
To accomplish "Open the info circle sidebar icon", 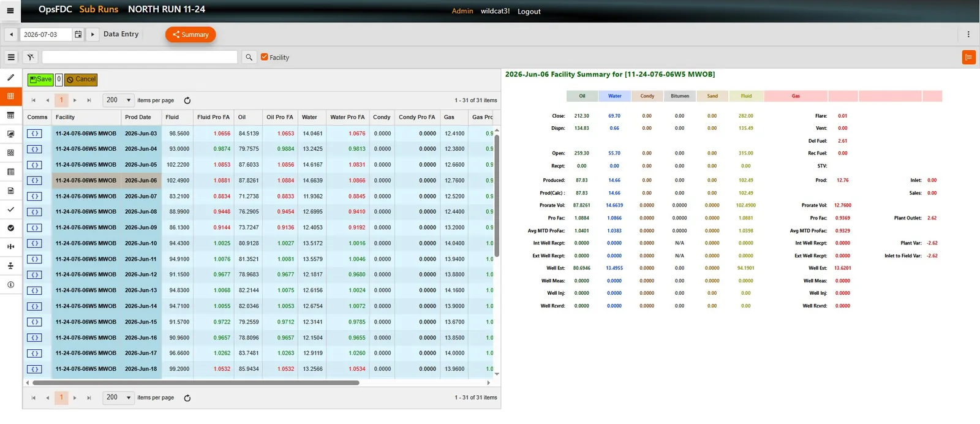I will 10,285.
